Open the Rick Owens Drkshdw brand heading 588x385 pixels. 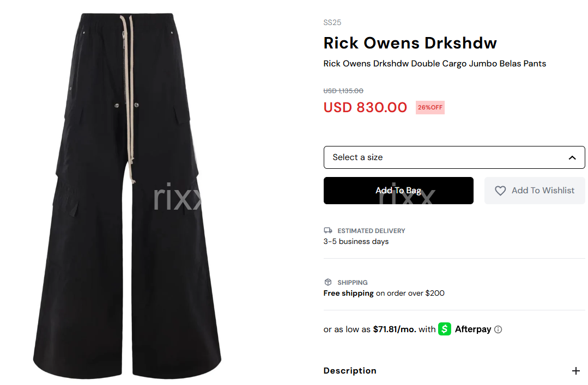pos(410,42)
